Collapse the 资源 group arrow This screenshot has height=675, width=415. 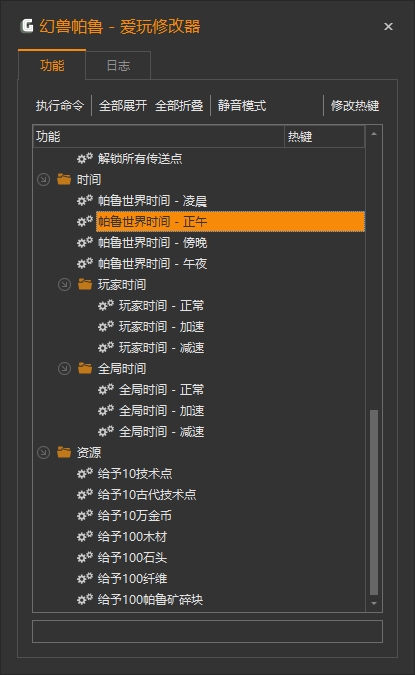click(43, 452)
